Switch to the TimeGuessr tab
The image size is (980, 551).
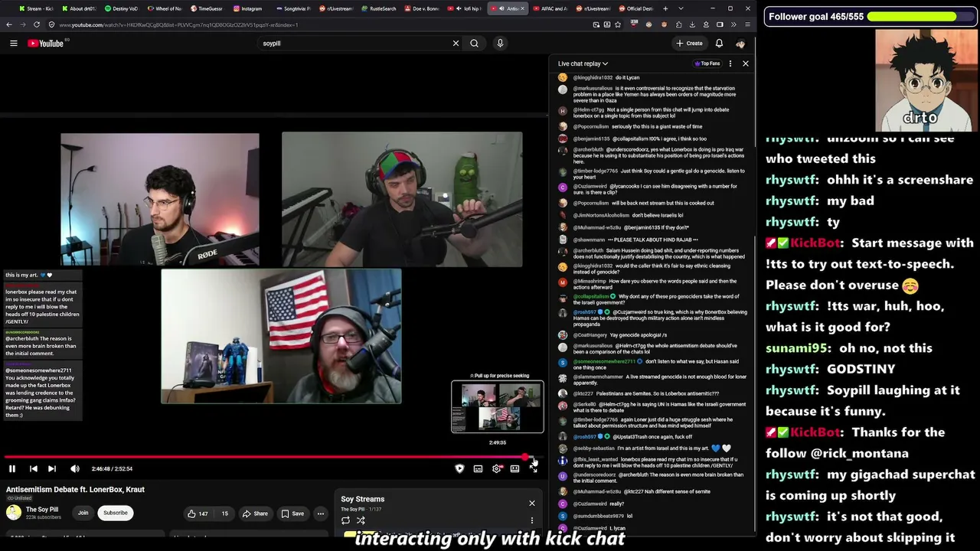click(207, 8)
